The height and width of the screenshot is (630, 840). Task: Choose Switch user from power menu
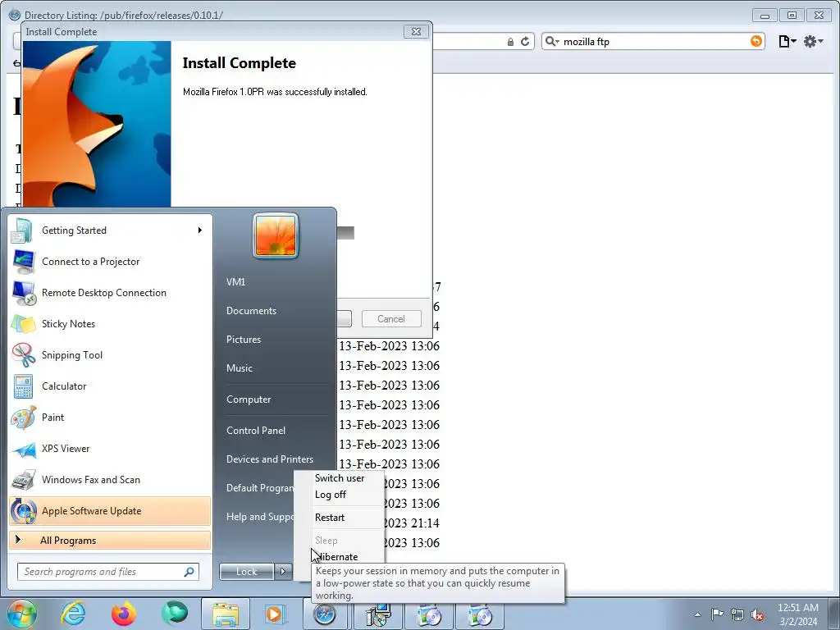click(340, 478)
